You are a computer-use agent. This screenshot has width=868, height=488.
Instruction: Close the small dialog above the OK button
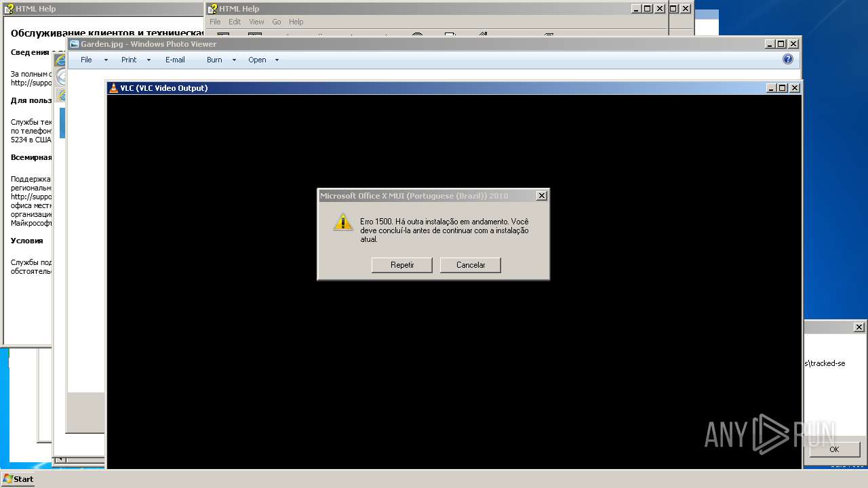[x=859, y=327]
